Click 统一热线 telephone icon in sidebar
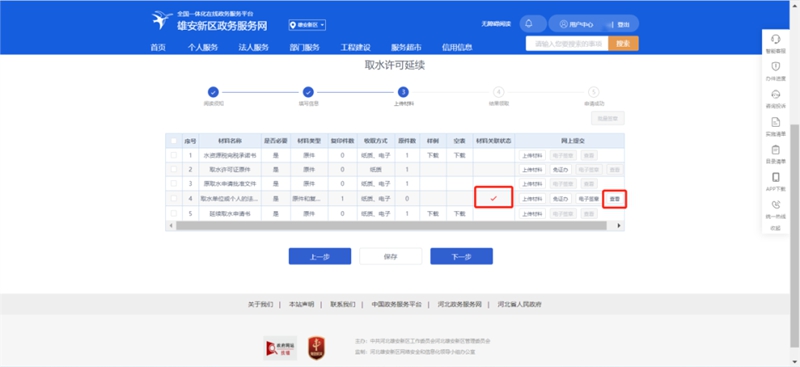The width and height of the screenshot is (800, 367). [x=776, y=205]
